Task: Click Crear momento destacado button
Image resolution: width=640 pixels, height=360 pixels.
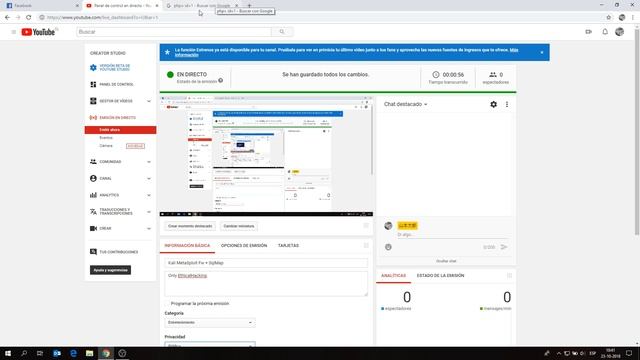Action: click(x=190, y=226)
